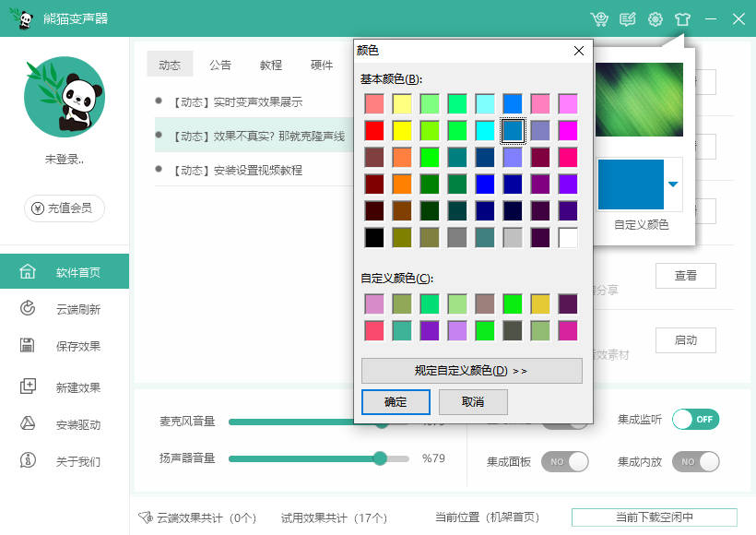
Task: Click the 充值会员 button
Action: pyautogui.click(x=65, y=208)
